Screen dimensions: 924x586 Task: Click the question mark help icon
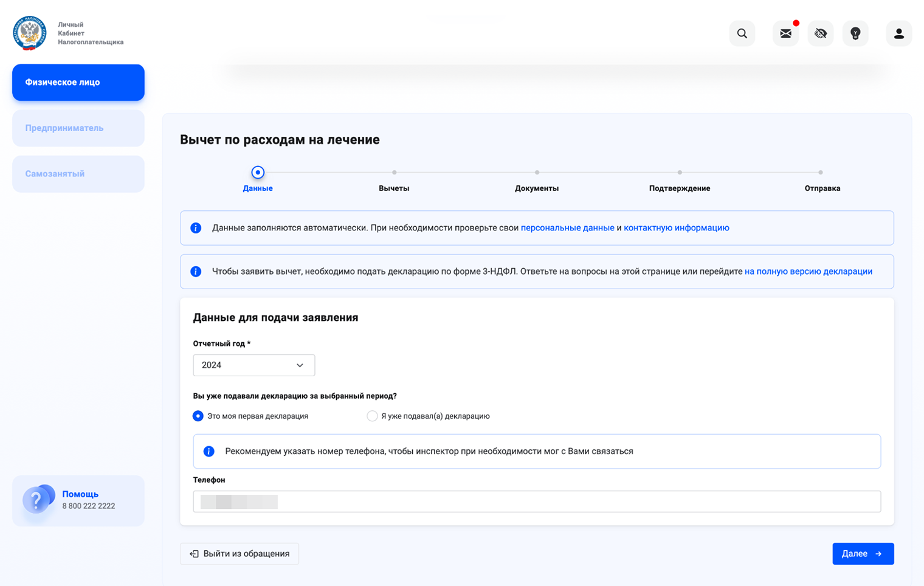(36, 500)
